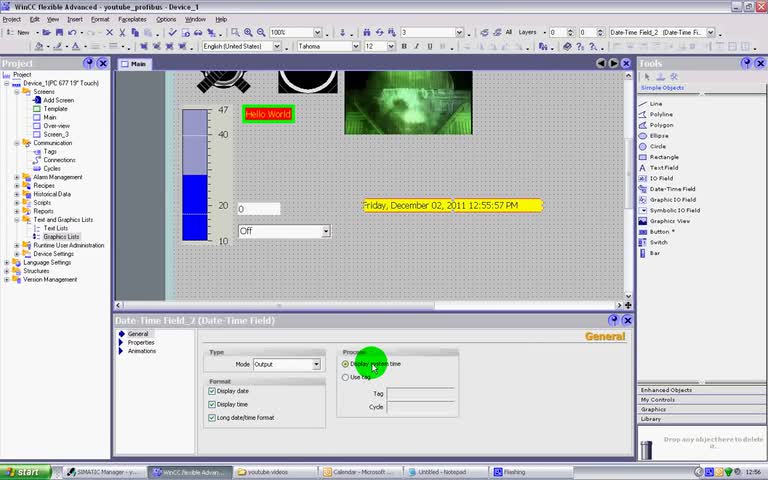768x480 pixels.
Task: Open the Format menu
Action: (100, 19)
